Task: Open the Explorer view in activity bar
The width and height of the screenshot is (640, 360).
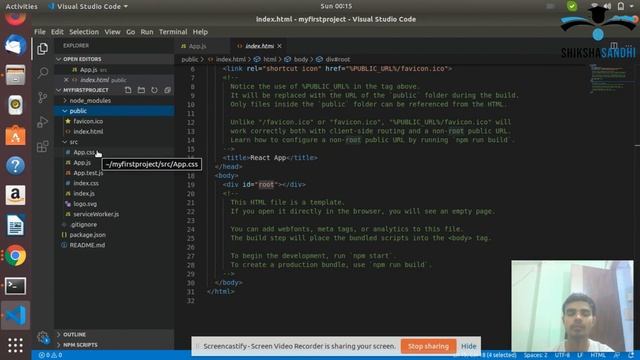Action: tap(42, 49)
